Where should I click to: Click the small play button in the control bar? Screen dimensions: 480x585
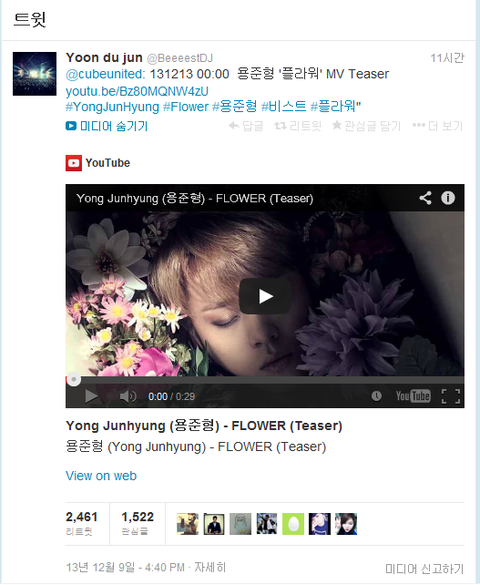[91, 396]
